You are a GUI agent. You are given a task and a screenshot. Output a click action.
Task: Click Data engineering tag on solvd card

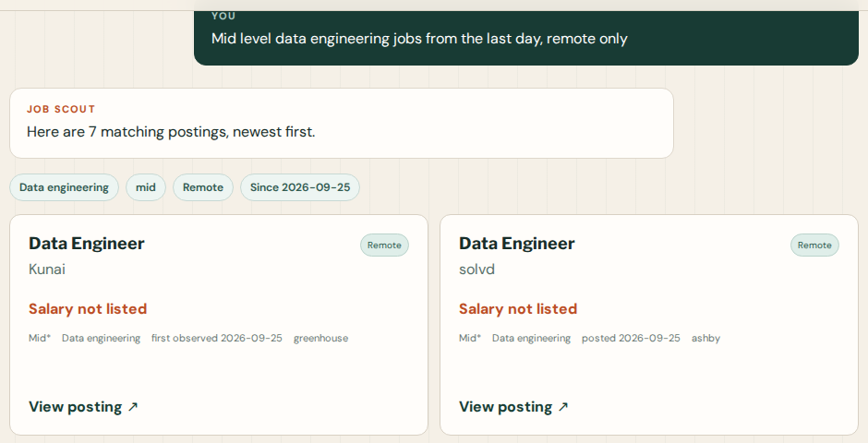click(531, 338)
